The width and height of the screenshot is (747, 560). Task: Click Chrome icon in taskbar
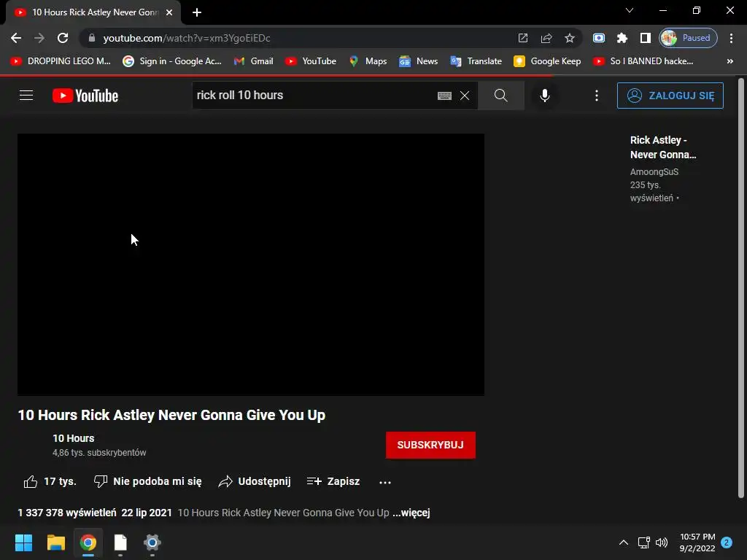point(88,542)
